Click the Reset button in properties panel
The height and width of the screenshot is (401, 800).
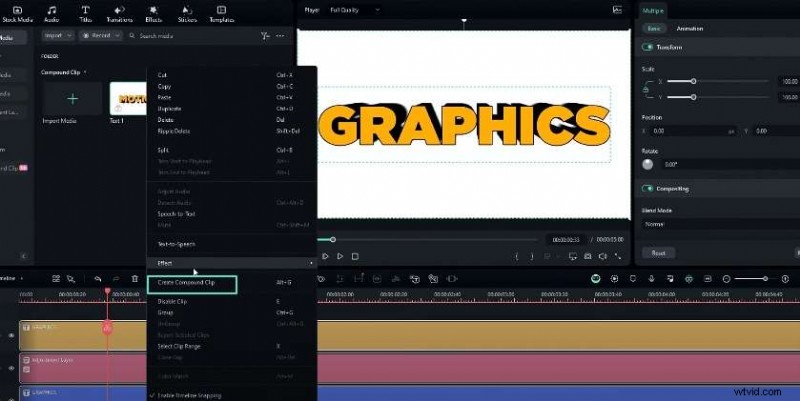[658, 253]
